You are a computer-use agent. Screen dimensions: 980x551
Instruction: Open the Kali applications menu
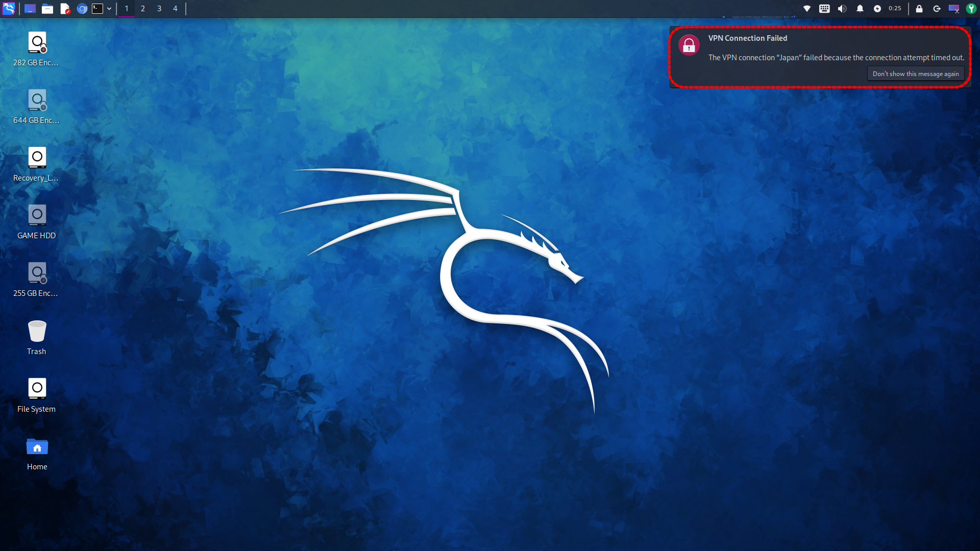9,9
